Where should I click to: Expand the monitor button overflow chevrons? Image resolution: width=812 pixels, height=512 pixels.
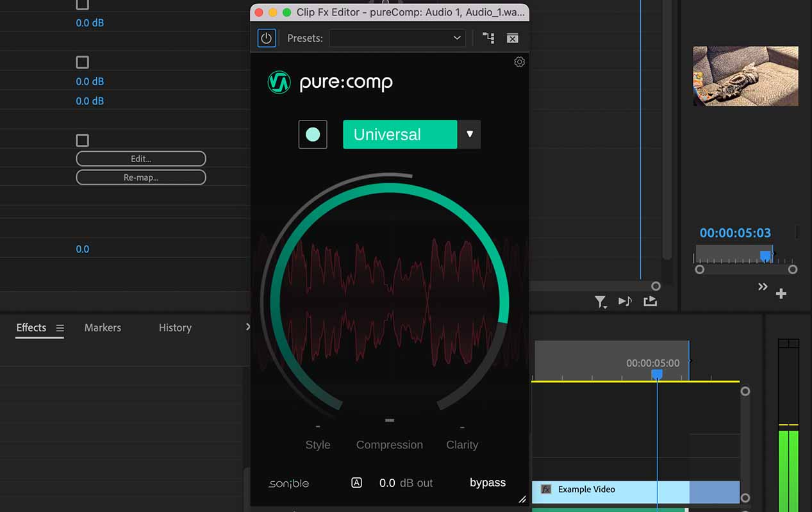coord(763,286)
